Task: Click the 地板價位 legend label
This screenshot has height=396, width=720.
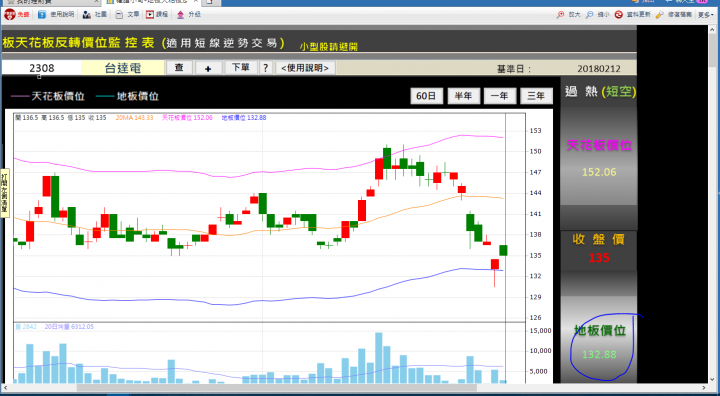Action: pyautogui.click(x=137, y=96)
